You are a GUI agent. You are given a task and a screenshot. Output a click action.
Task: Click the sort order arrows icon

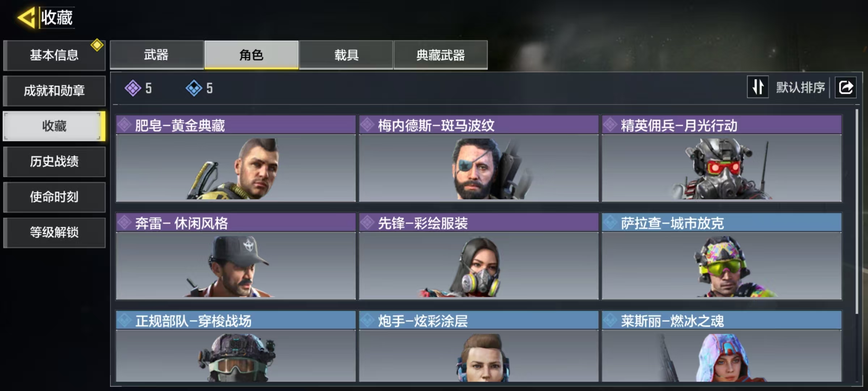tap(758, 87)
